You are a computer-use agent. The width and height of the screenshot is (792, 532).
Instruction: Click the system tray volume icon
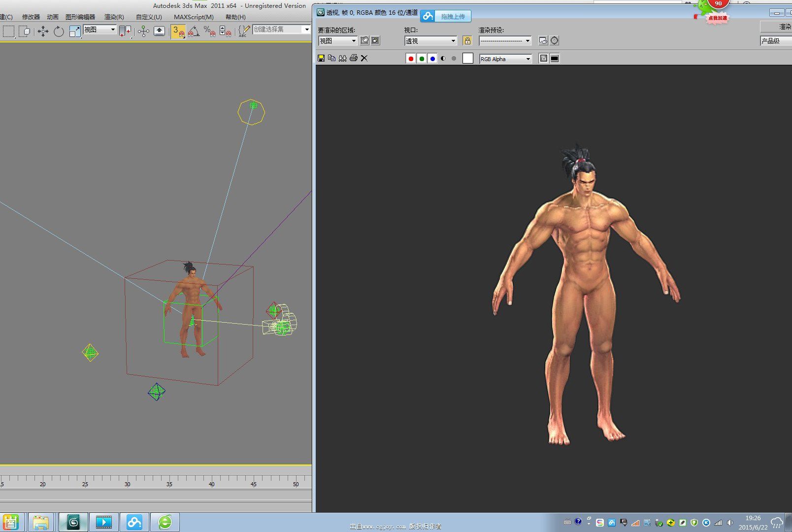click(730, 523)
